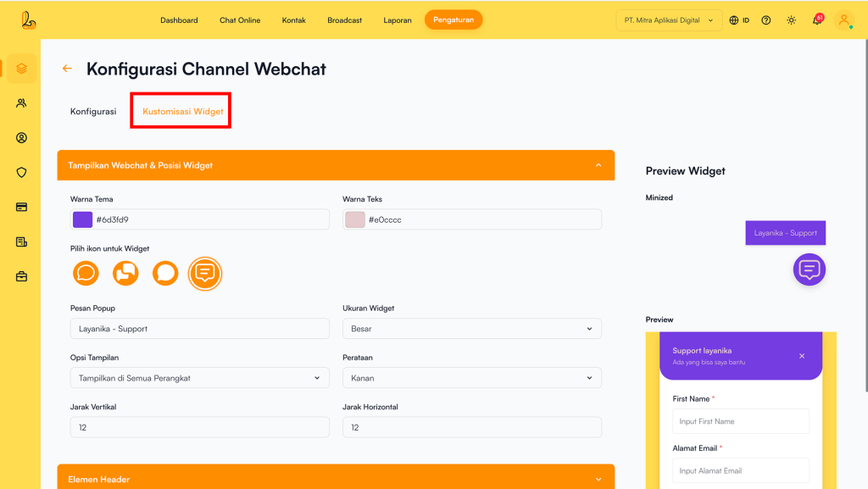Open the notifications bell icon
This screenshot has width=868, height=489.
tap(817, 20)
